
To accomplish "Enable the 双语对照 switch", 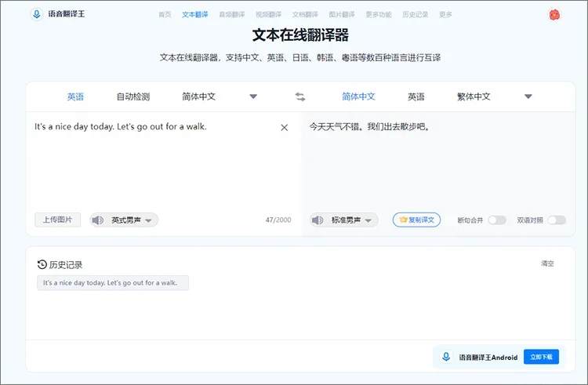I will (x=557, y=220).
